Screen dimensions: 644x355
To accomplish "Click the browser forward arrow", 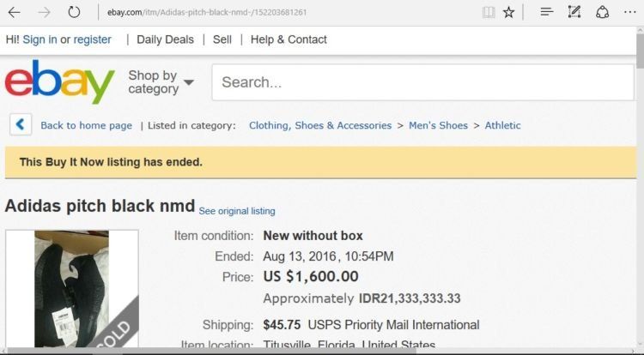I will [44, 12].
